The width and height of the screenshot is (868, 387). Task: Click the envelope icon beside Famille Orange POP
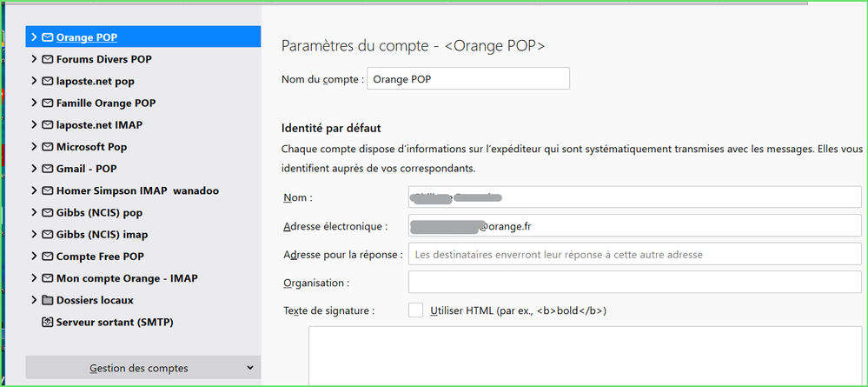point(47,103)
